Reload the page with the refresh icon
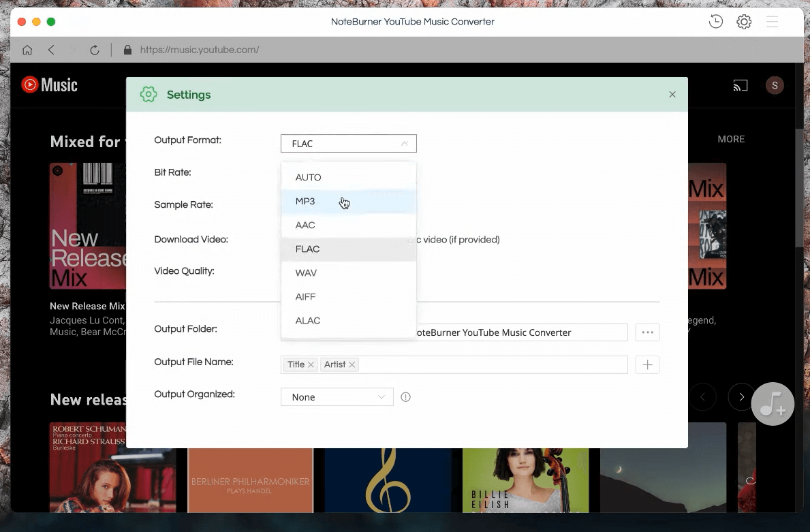 95,49
